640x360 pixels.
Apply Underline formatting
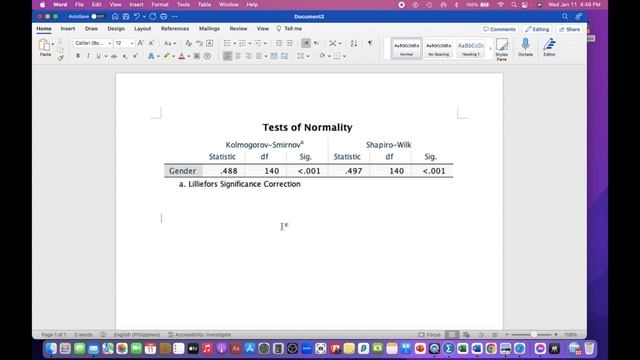click(98, 56)
